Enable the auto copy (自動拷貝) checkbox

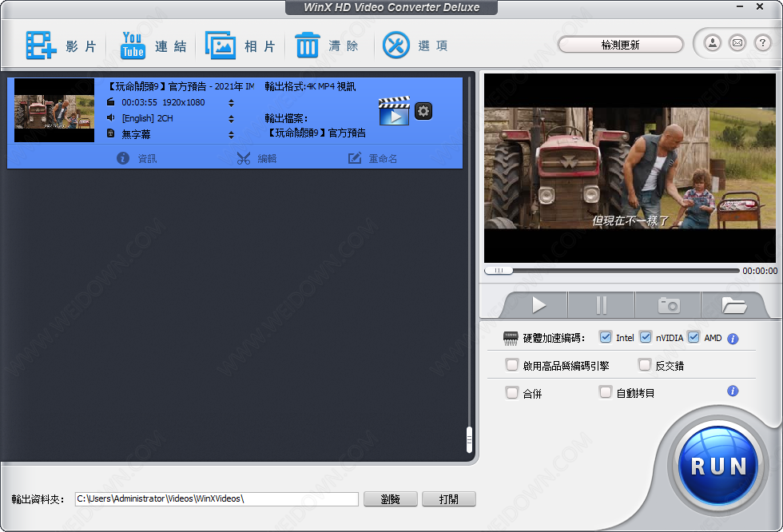point(606,392)
